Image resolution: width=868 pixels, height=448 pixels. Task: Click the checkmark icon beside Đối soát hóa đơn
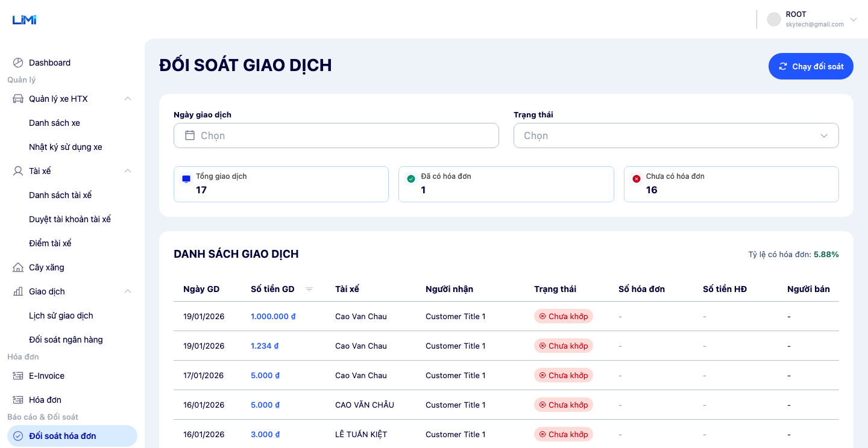18,436
